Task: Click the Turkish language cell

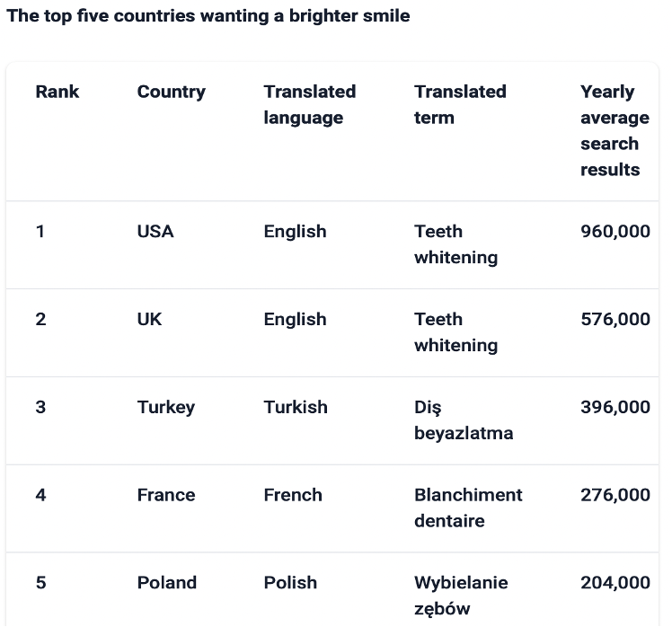Action: point(296,407)
